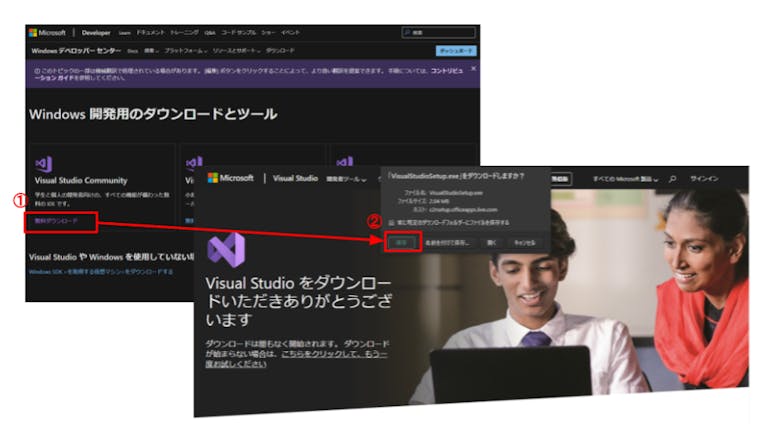768x432 pixels.
Task: Click Visual Studio Community card title
Action: tap(81, 180)
